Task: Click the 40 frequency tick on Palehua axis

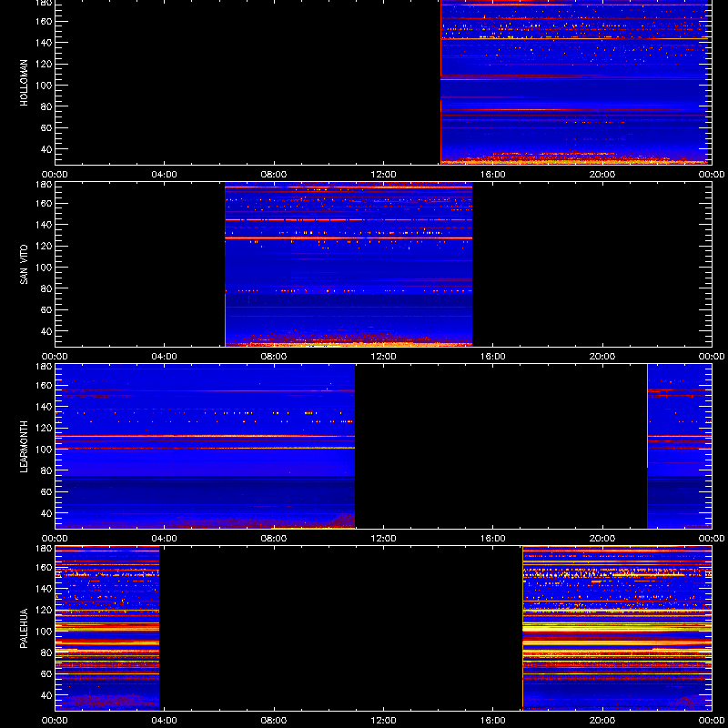Action: pyautogui.click(x=47, y=695)
